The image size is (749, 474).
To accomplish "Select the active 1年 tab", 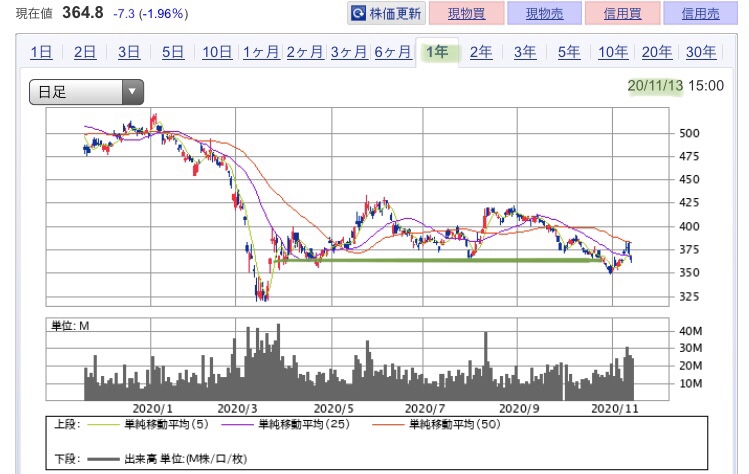I will click(x=437, y=52).
